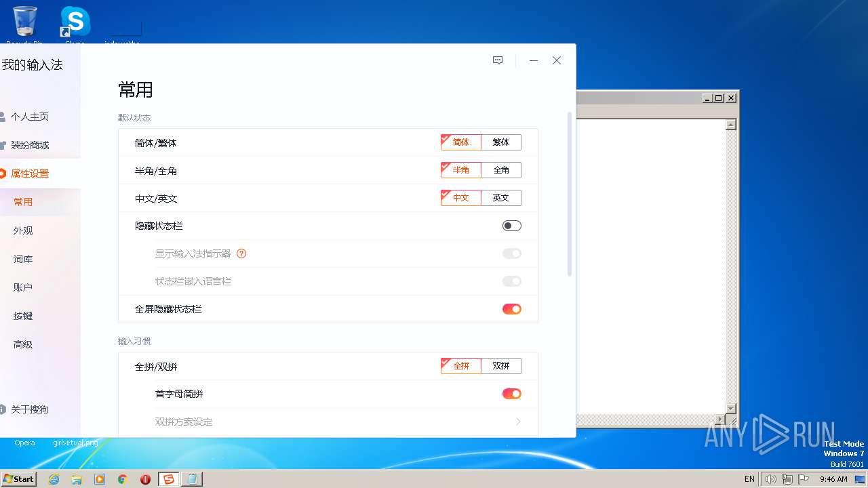Open the network tray icon
868x488 pixels.
tap(787, 479)
